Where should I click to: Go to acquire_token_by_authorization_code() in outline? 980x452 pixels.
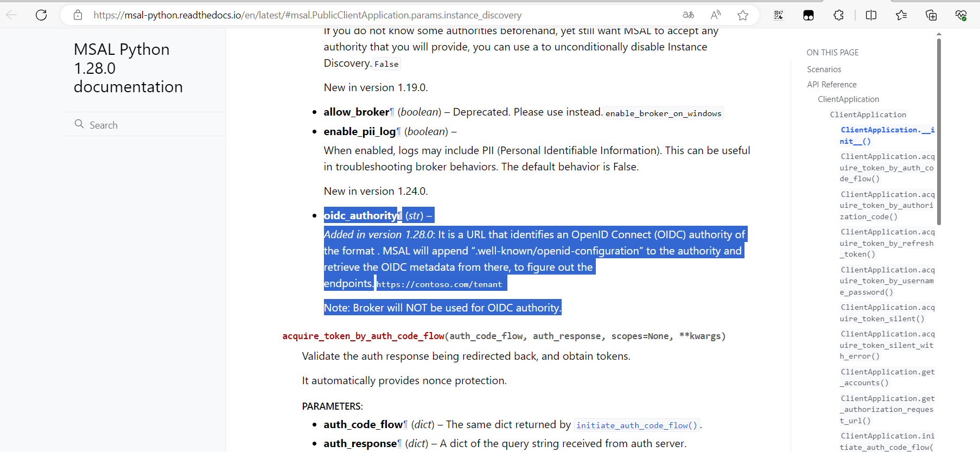tap(887, 205)
